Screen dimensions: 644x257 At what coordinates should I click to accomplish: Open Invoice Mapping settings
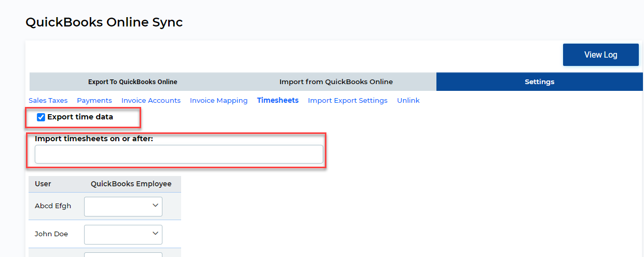[218, 101]
